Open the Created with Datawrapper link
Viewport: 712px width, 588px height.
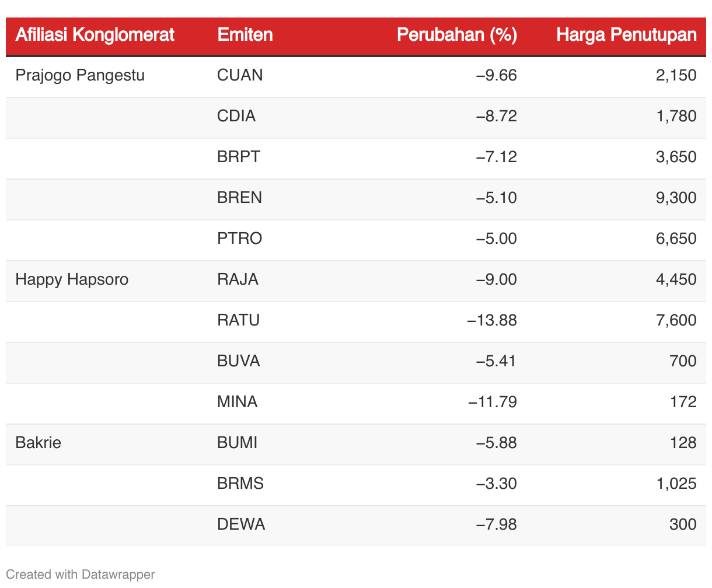(x=81, y=574)
